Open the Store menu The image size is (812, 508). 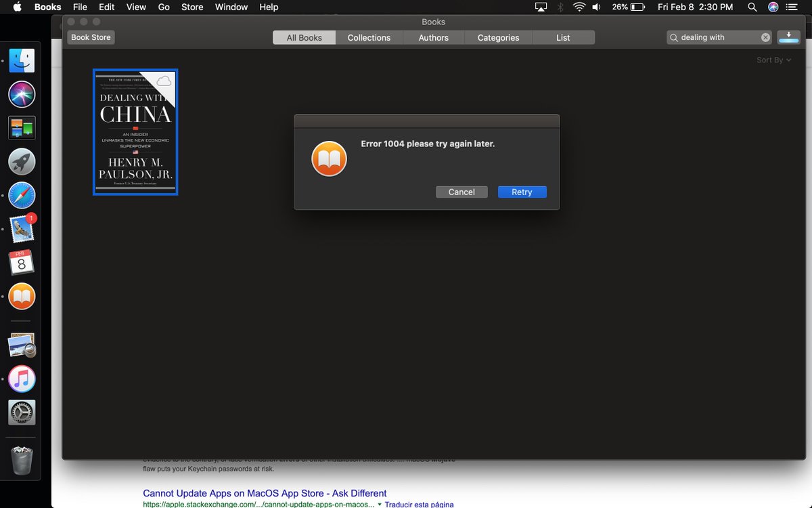coord(192,7)
